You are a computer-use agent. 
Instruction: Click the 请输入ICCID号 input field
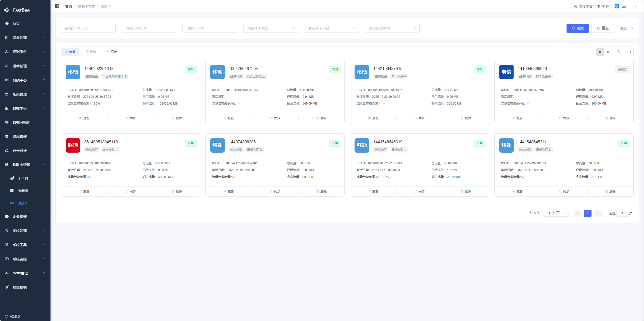(88, 28)
